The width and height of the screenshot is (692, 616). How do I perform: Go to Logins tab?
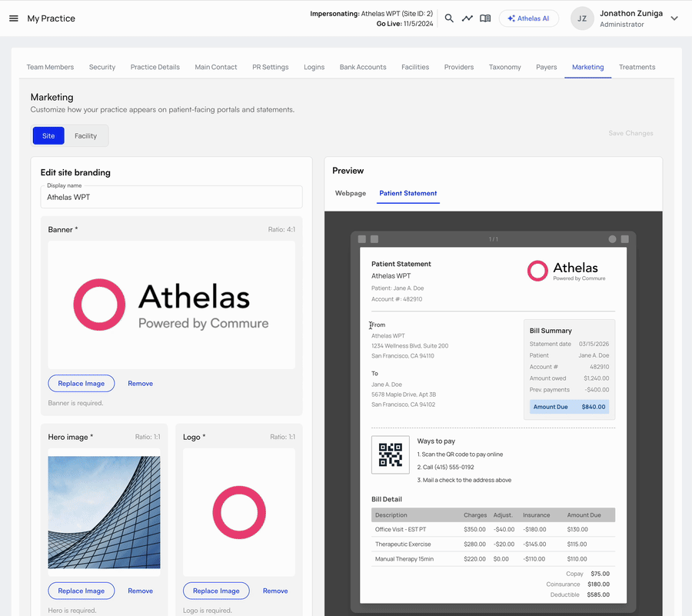[314, 67]
